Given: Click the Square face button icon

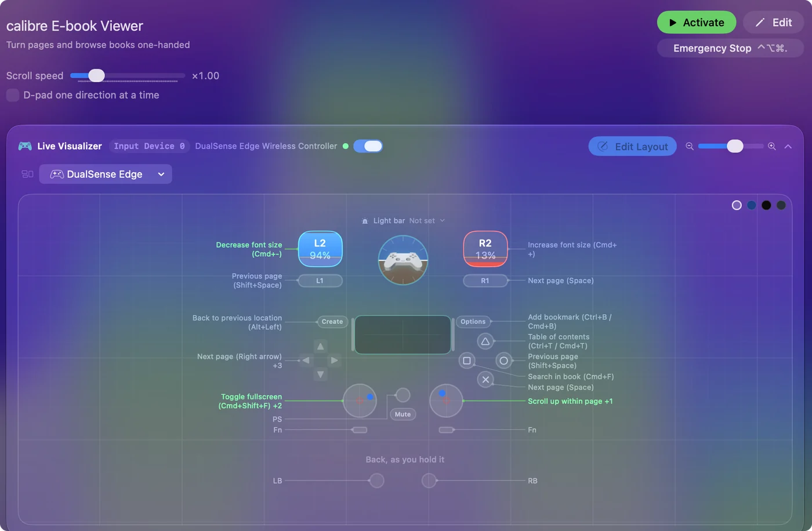Looking at the screenshot, I should [466, 361].
